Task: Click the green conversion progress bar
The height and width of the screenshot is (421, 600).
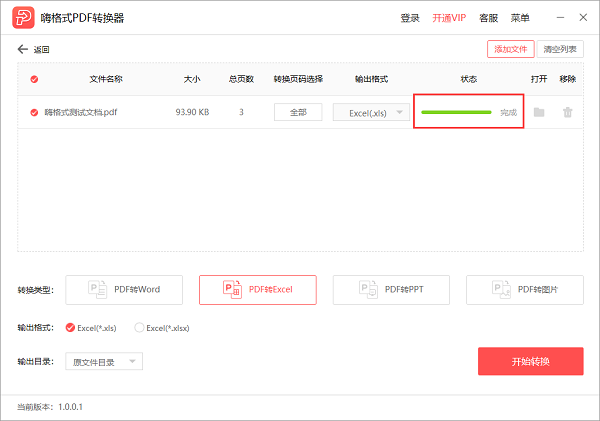Action: 456,112
